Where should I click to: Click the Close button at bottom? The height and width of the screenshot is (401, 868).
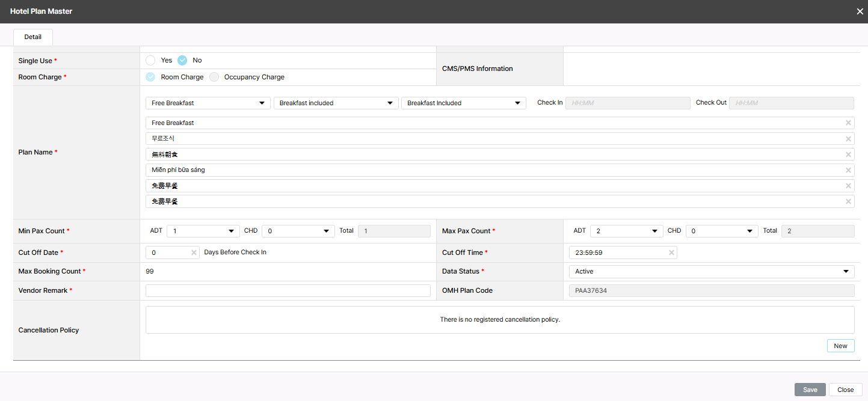click(x=845, y=390)
